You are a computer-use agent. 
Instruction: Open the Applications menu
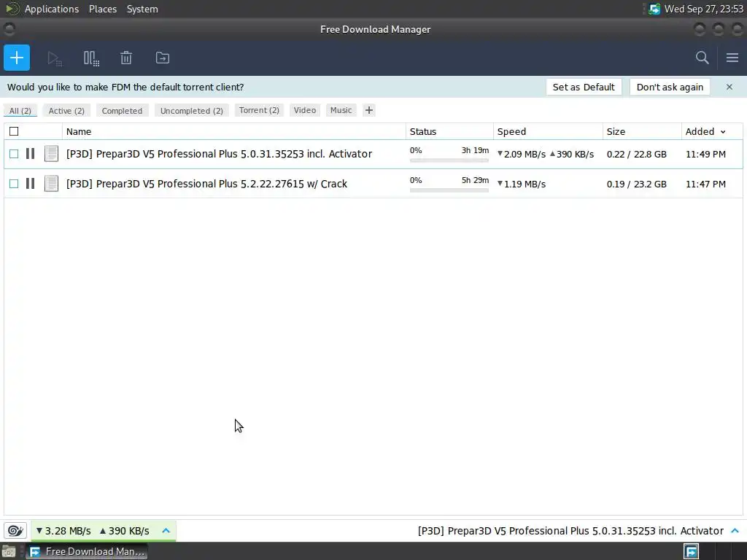pyautogui.click(x=52, y=9)
